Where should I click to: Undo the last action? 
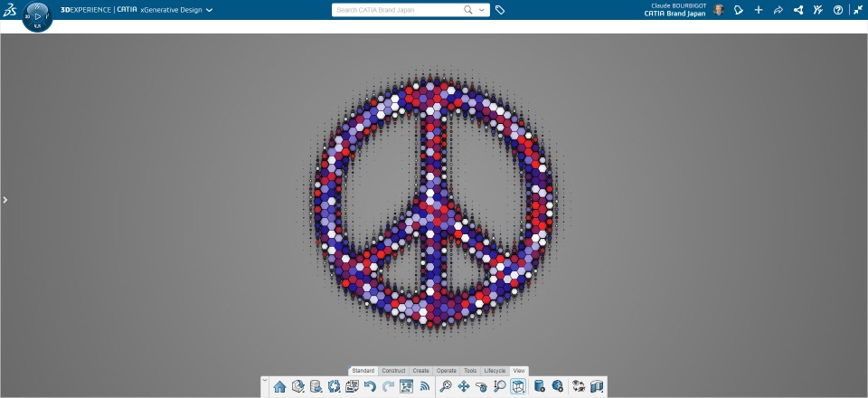click(x=370, y=386)
